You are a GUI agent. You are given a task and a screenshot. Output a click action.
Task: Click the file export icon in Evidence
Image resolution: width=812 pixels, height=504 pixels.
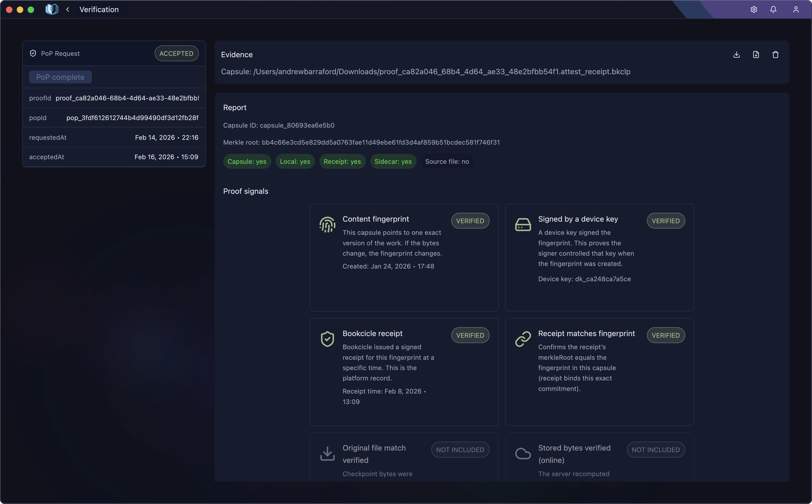tap(756, 55)
